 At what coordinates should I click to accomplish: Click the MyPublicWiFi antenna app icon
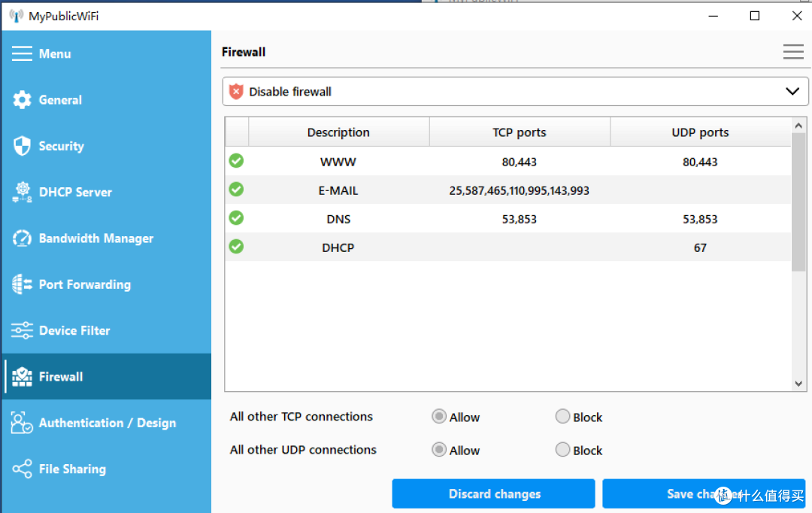click(x=16, y=16)
